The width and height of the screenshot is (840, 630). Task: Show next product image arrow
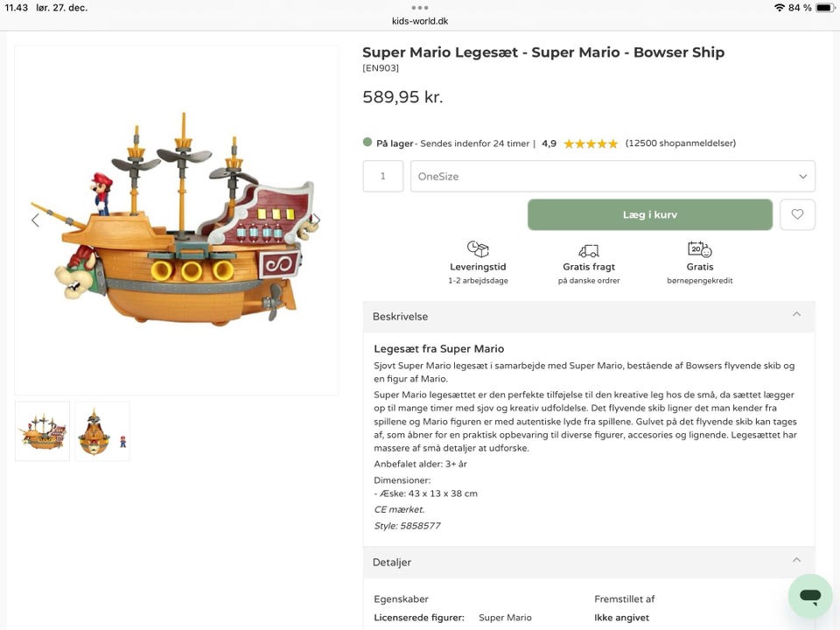[317, 220]
